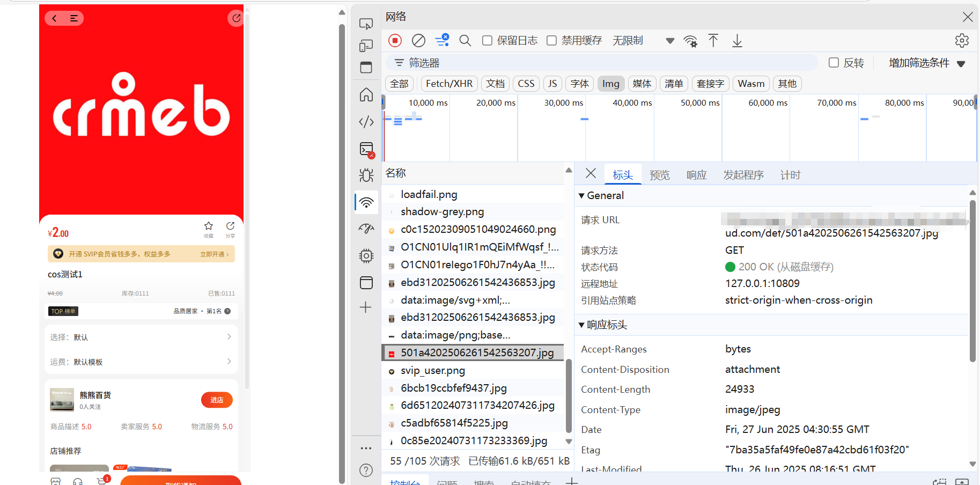
Task: Select the 媒体 filter type
Action: tap(642, 84)
